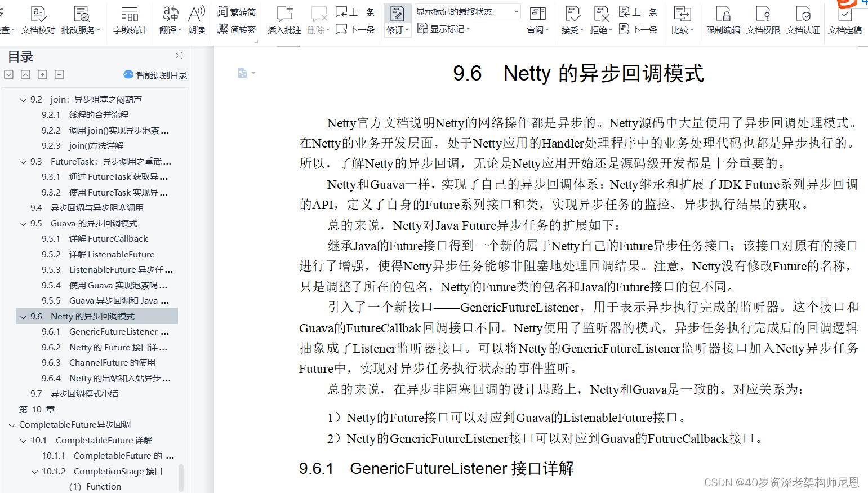The image size is (868, 493).
Task: Enable 限制编辑 restrict editing
Action: [x=723, y=20]
